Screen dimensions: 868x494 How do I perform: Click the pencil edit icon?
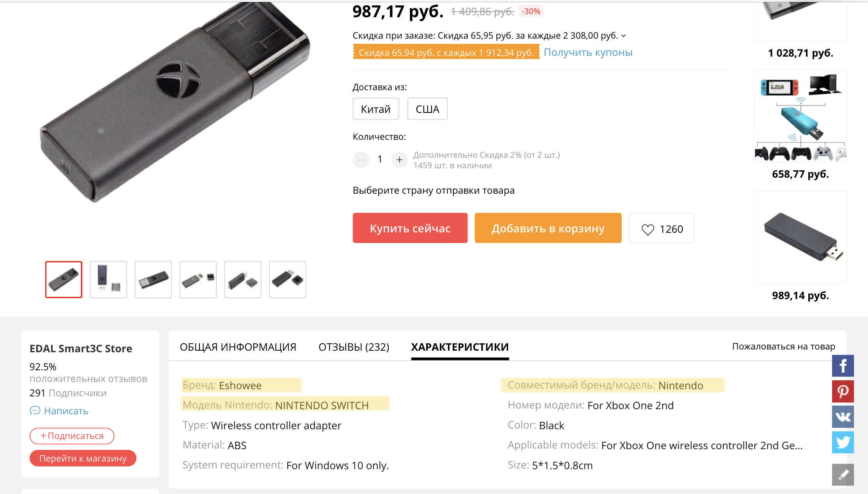click(x=843, y=474)
